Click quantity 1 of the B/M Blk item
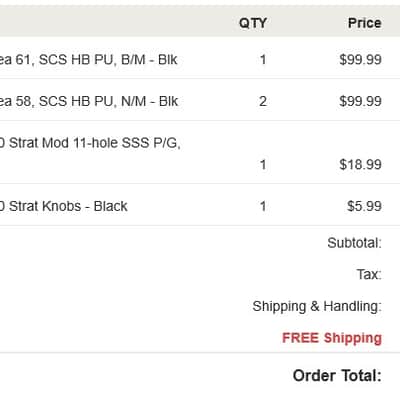This screenshot has height=400, width=400. coord(263,60)
